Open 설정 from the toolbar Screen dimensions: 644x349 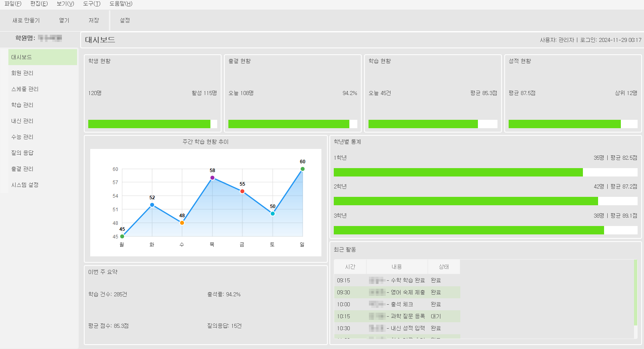coord(125,20)
